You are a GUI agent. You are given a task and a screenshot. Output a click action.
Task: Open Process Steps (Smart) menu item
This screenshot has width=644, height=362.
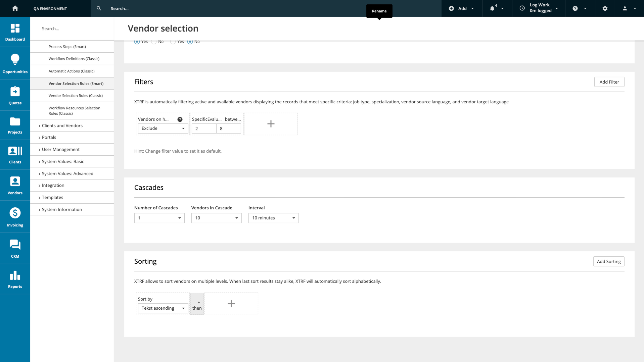click(x=67, y=47)
